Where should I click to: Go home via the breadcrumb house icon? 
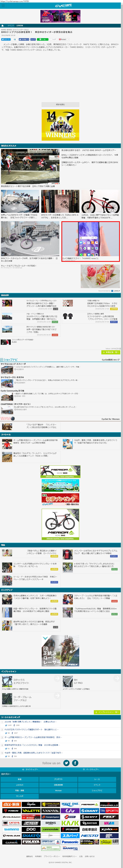(x=2, y=26)
